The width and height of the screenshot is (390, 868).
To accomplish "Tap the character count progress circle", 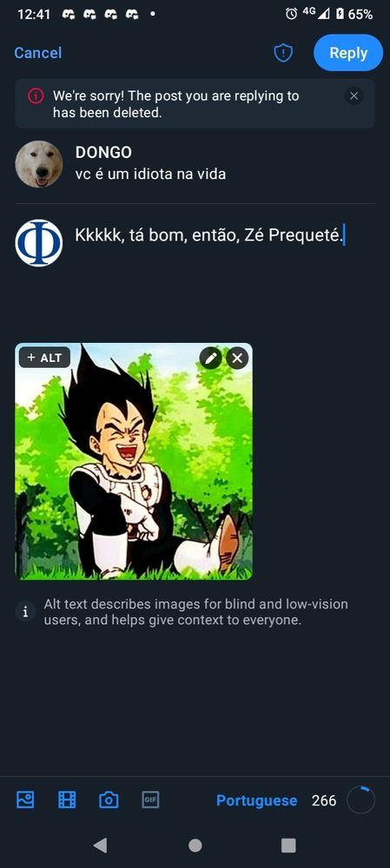I will pyautogui.click(x=360, y=800).
